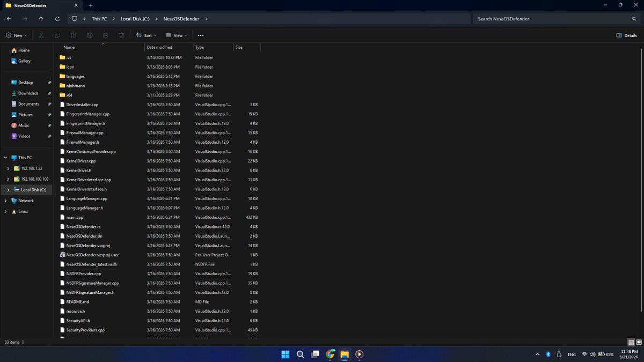Close the NeseOSDefender tab
The height and width of the screenshot is (362, 644).
[76, 5]
